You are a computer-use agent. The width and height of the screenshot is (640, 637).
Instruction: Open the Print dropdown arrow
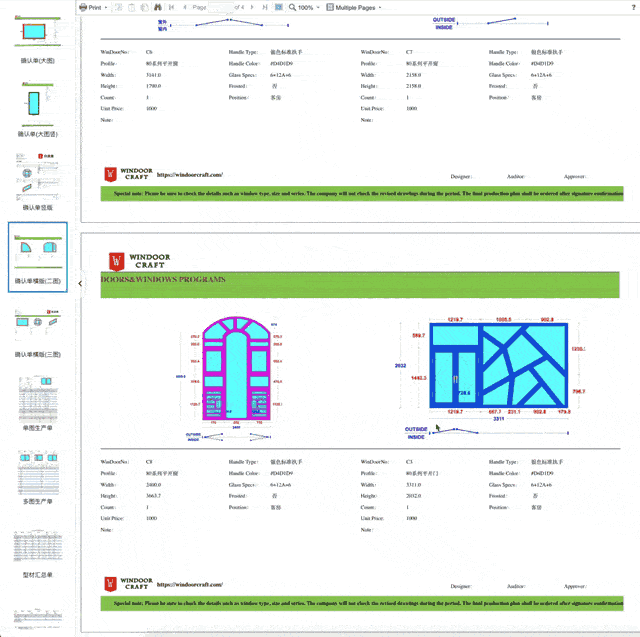tap(106, 7)
